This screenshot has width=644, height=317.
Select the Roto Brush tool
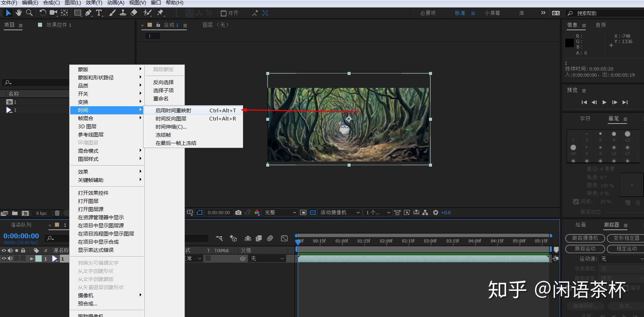148,13
